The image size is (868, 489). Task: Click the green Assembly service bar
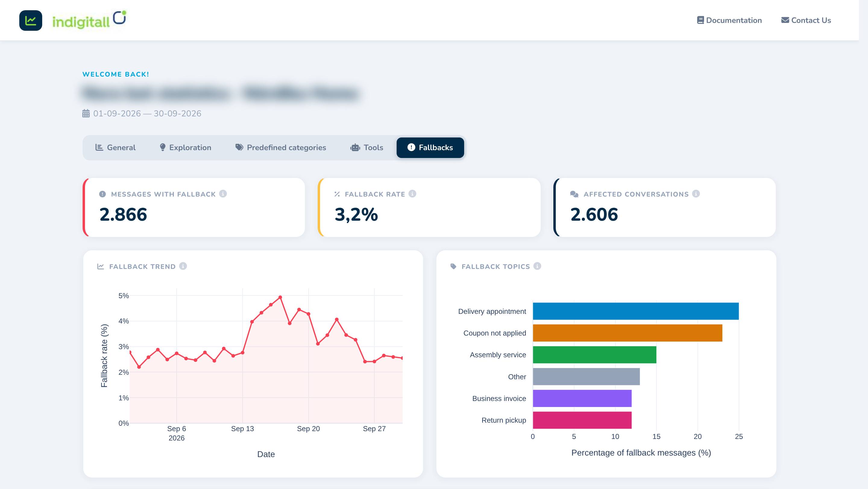(x=595, y=355)
